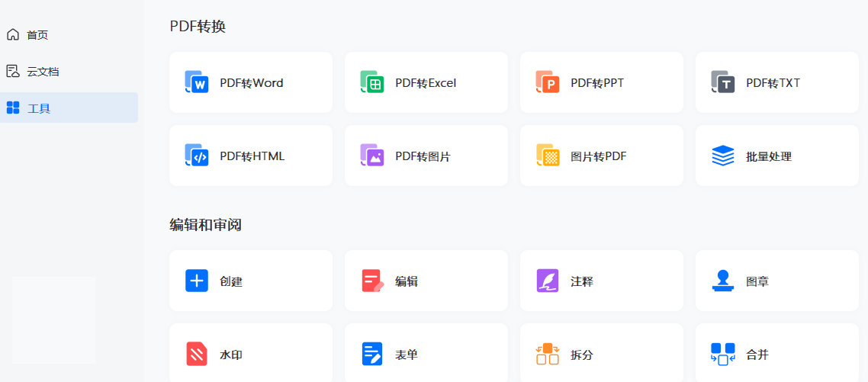Open the 图章 card
The height and width of the screenshot is (382, 868).
point(777,281)
